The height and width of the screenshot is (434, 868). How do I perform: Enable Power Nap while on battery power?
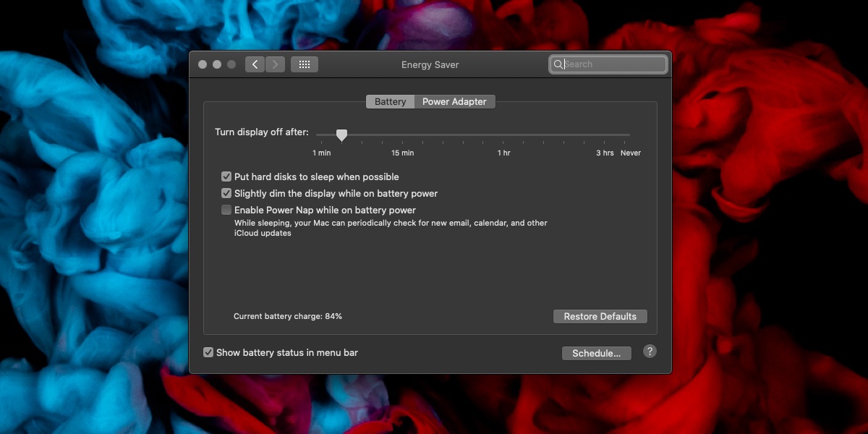coord(226,210)
